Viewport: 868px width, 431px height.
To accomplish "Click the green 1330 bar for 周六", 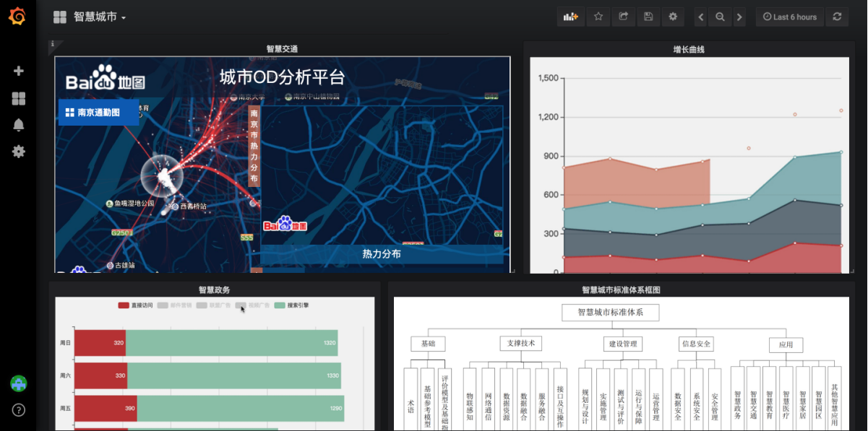I will click(233, 375).
